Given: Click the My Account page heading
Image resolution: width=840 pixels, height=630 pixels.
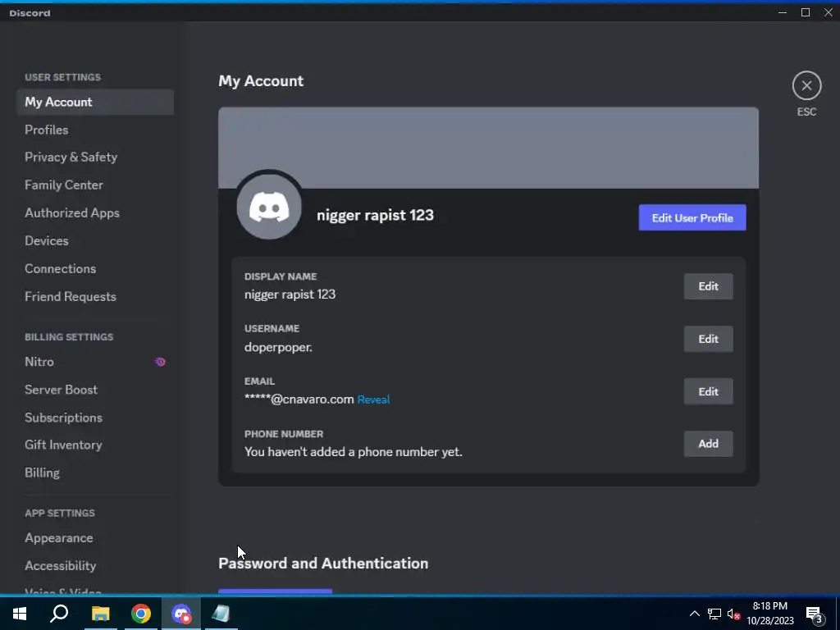Looking at the screenshot, I should click(261, 81).
